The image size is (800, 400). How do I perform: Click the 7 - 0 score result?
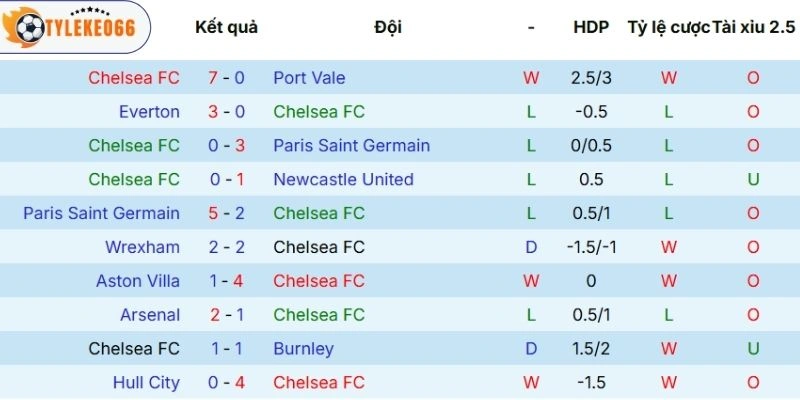coord(226,77)
